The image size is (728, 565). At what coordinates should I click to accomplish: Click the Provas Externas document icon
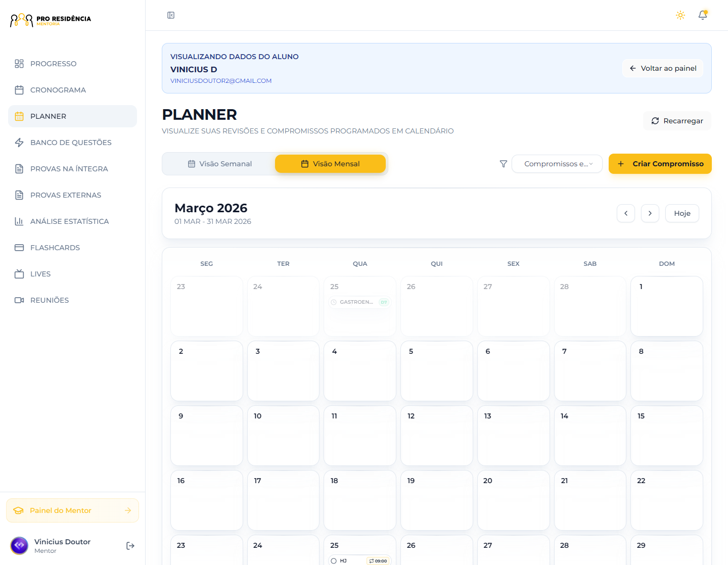19,195
